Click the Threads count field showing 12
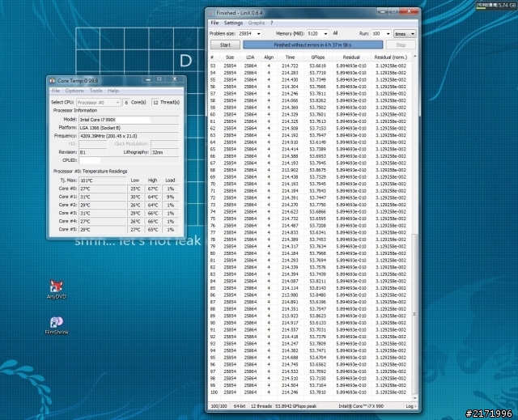This screenshot has width=518, height=420. [155, 102]
